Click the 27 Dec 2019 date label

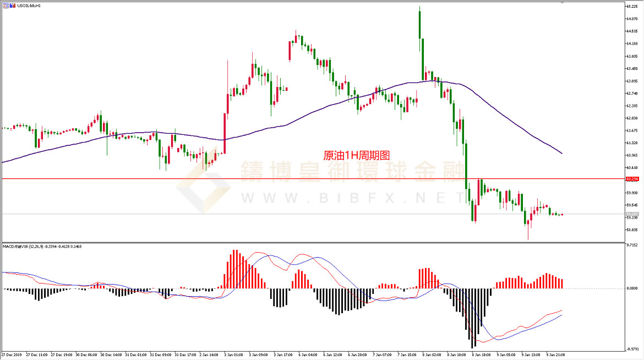(x=12, y=354)
